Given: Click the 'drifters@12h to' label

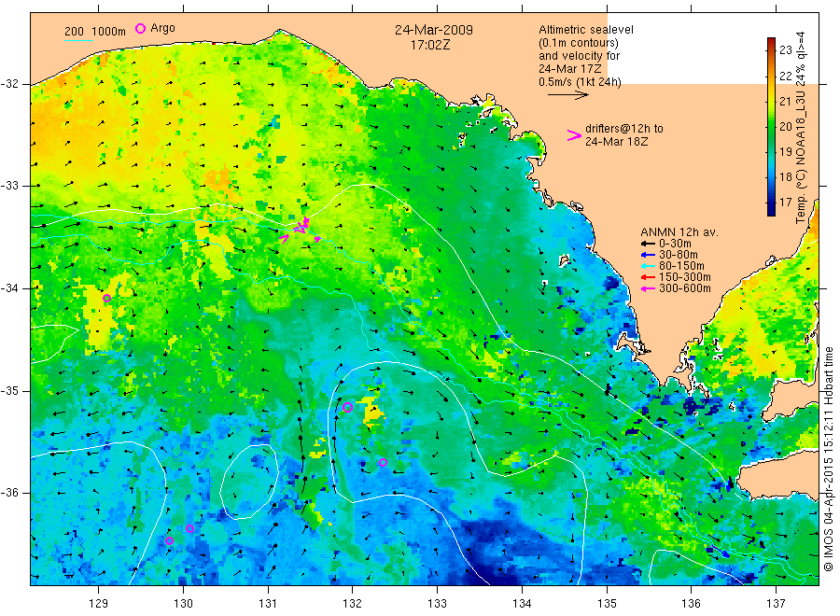Looking at the screenshot, I should click(624, 129).
